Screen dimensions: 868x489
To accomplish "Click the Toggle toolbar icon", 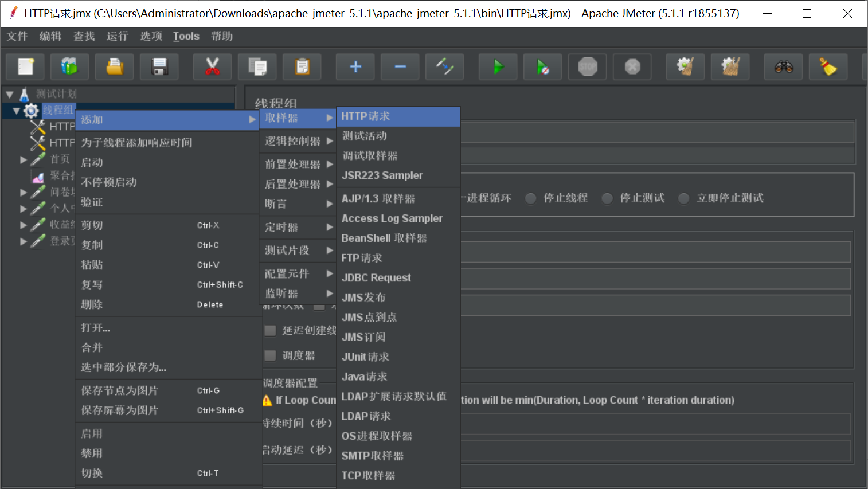I will pyautogui.click(x=445, y=67).
